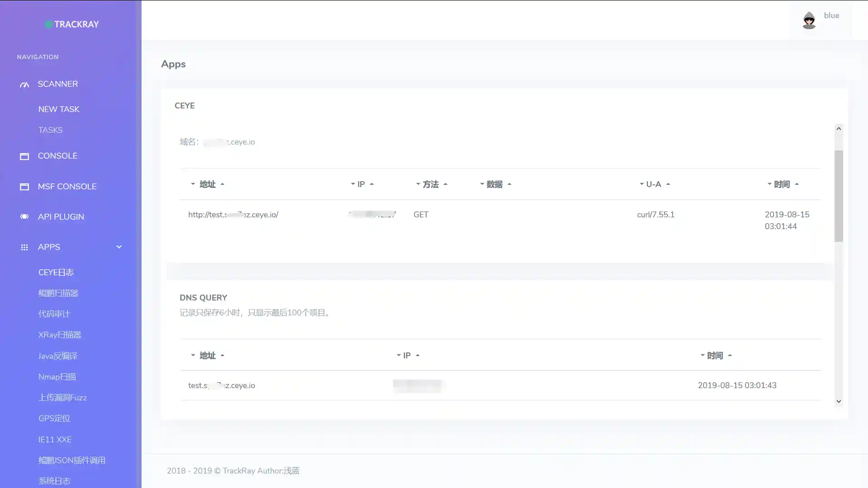The image size is (868, 488).
Task: Sort ascending by U-A column arrow
Action: (668, 184)
